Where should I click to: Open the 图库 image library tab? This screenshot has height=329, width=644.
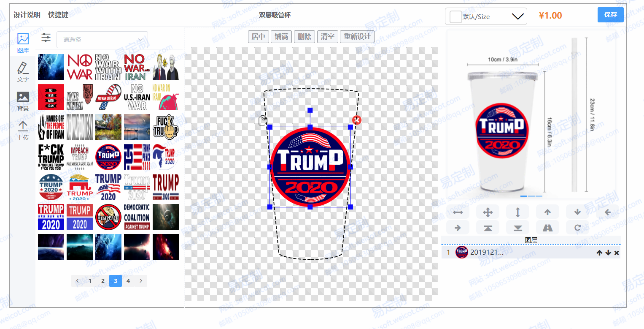coord(23,43)
